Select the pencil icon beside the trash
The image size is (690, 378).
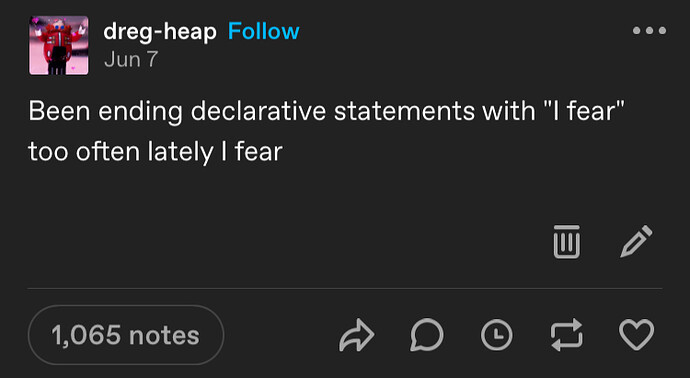(x=636, y=241)
